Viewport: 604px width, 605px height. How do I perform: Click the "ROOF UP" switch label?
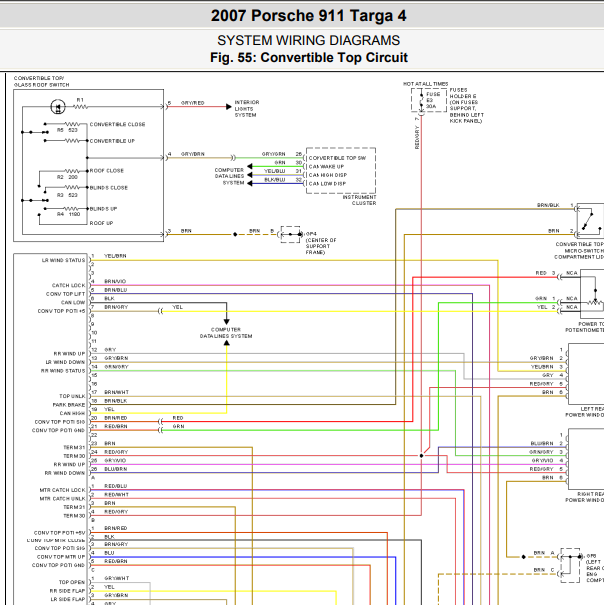click(x=101, y=223)
